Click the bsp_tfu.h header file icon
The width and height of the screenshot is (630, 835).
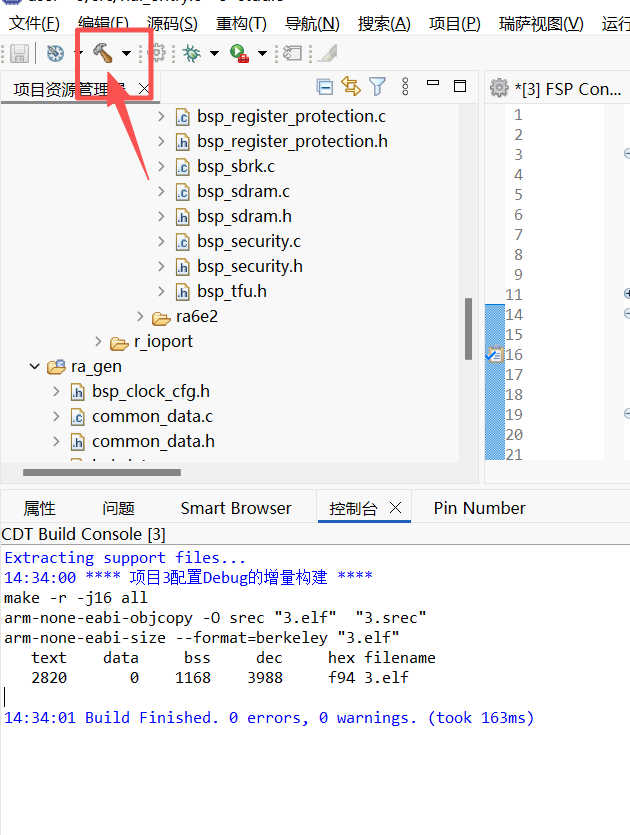pos(183,292)
